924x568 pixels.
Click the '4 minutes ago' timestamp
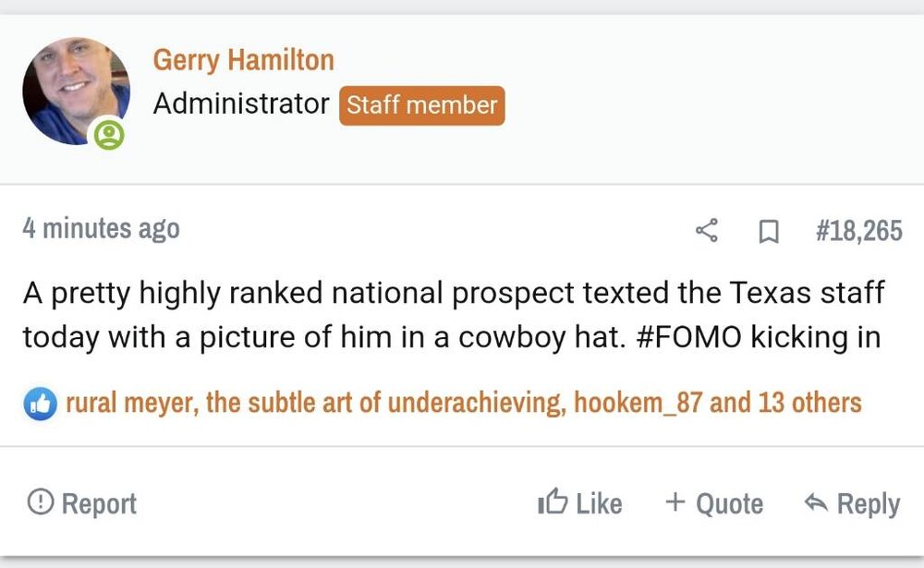(x=101, y=229)
